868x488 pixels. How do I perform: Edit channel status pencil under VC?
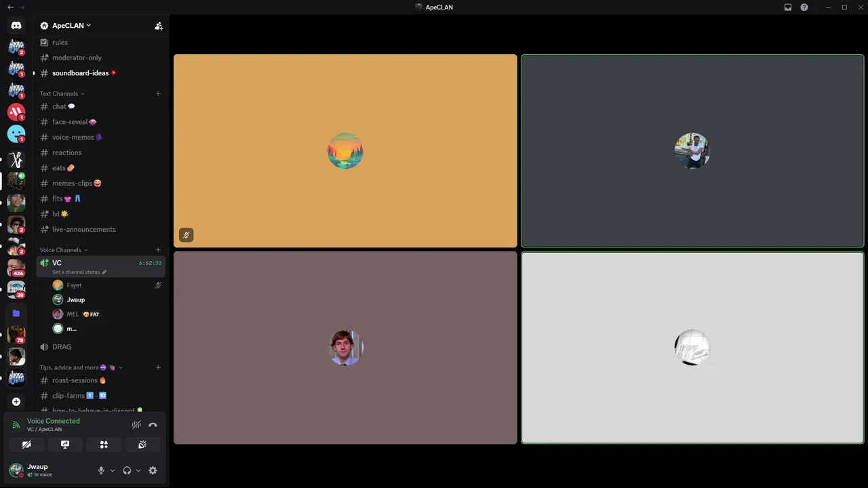click(104, 272)
